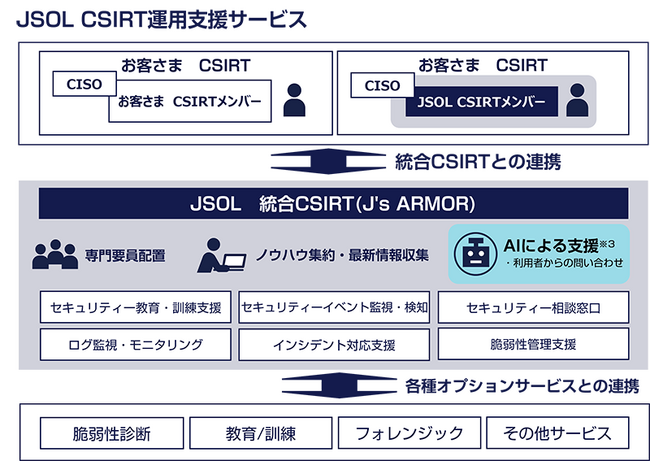Click the セキュリティー教育・訓練支援 box
Screen dimensions: 650x461
(136, 308)
